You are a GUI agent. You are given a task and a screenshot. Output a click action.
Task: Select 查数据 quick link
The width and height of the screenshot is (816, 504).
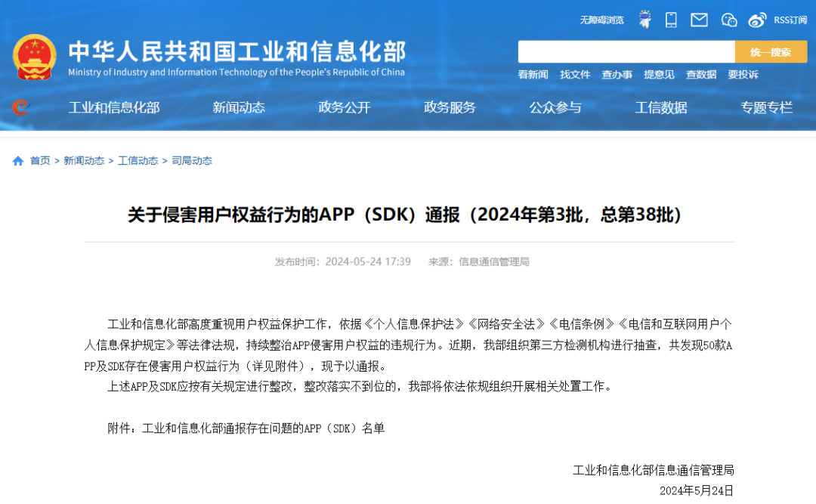click(x=701, y=75)
